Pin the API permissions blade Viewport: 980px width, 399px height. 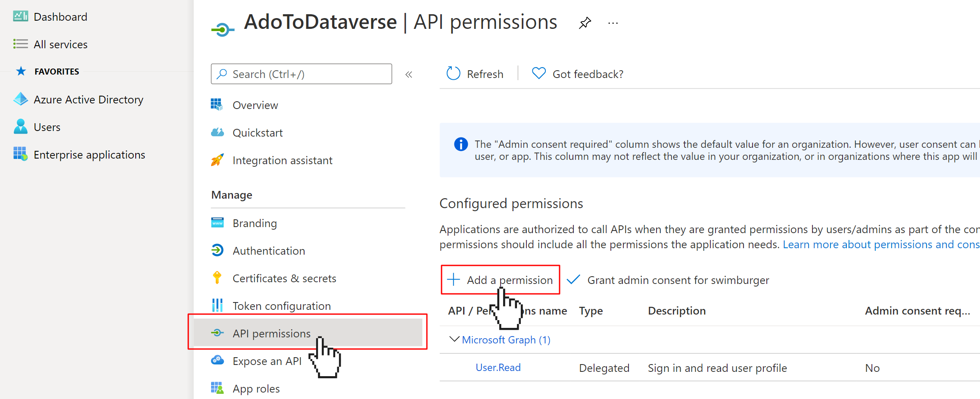585,22
